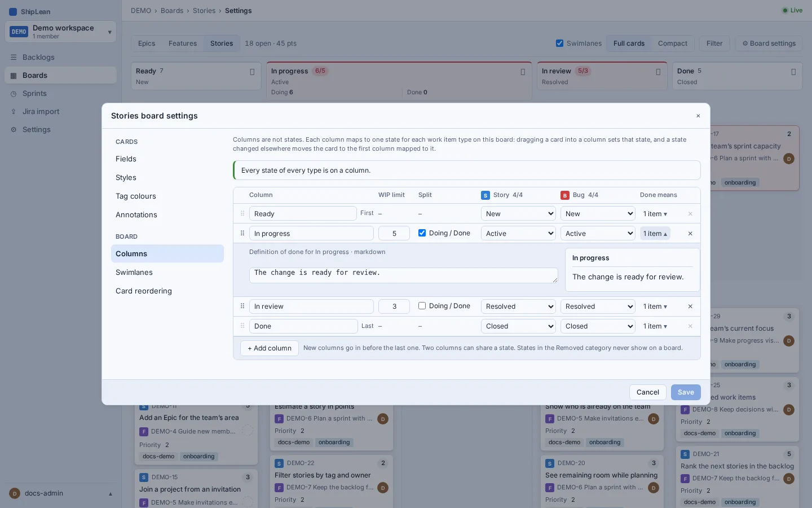Toggle the Swimlanes checkbox
The width and height of the screenshot is (812, 508).
(x=560, y=43)
